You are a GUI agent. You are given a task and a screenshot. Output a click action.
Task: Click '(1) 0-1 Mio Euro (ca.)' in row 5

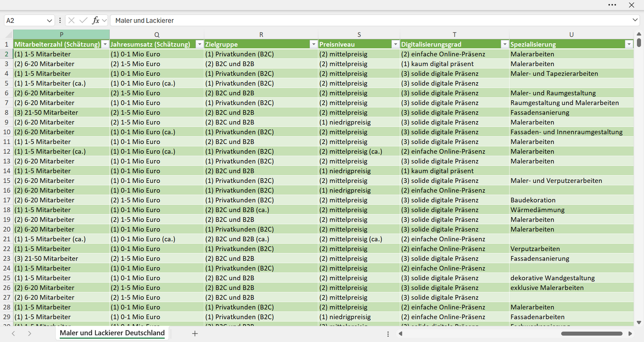(x=157, y=83)
